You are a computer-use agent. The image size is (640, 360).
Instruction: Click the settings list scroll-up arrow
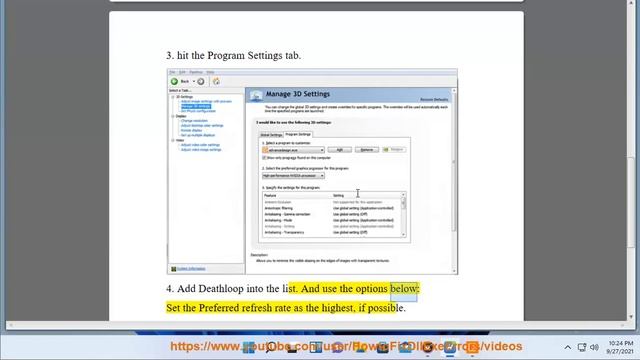point(404,195)
